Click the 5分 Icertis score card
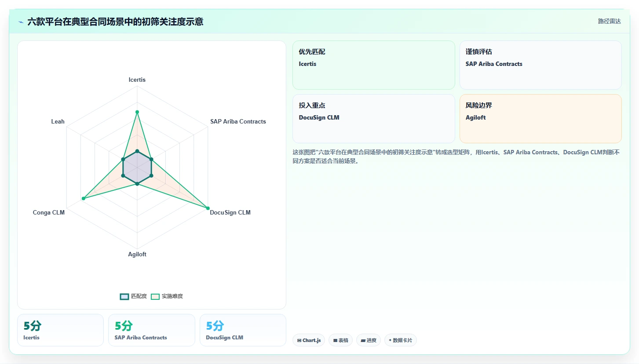This screenshot has height=364, width=639. (60, 330)
